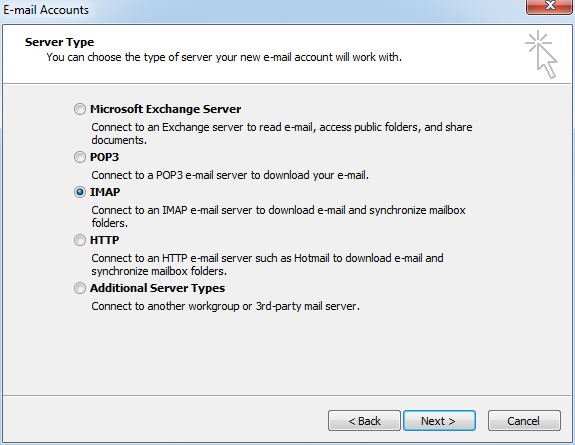Click the HTTP option label
The width and height of the screenshot is (575, 445).
[x=105, y=240]
